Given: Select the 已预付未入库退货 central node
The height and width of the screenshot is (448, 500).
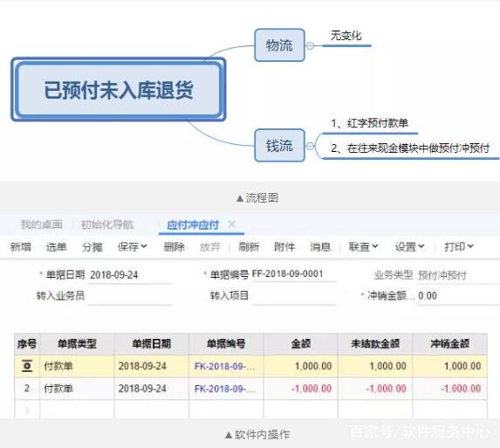Looking at the screenshot, I should point(119,90).
